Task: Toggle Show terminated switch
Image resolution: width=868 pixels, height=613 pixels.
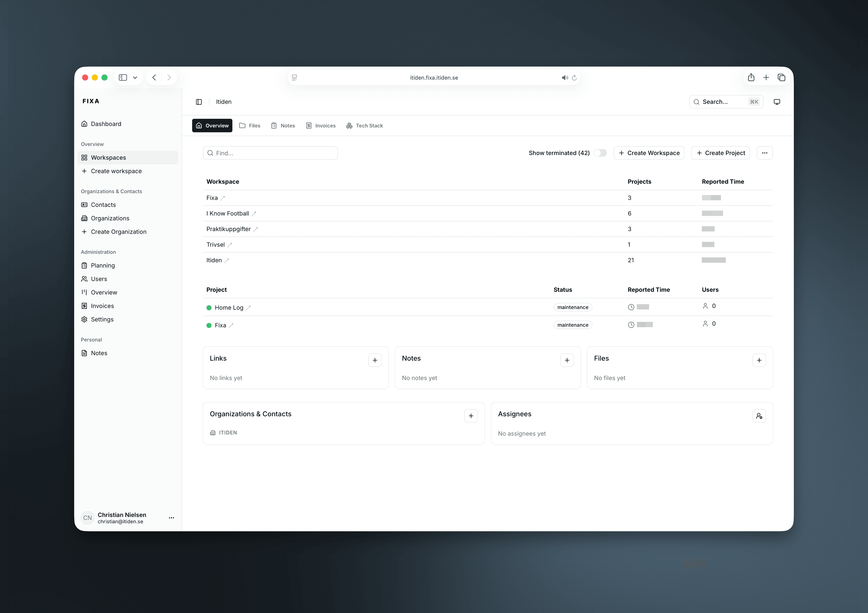Action: (600, 153)
